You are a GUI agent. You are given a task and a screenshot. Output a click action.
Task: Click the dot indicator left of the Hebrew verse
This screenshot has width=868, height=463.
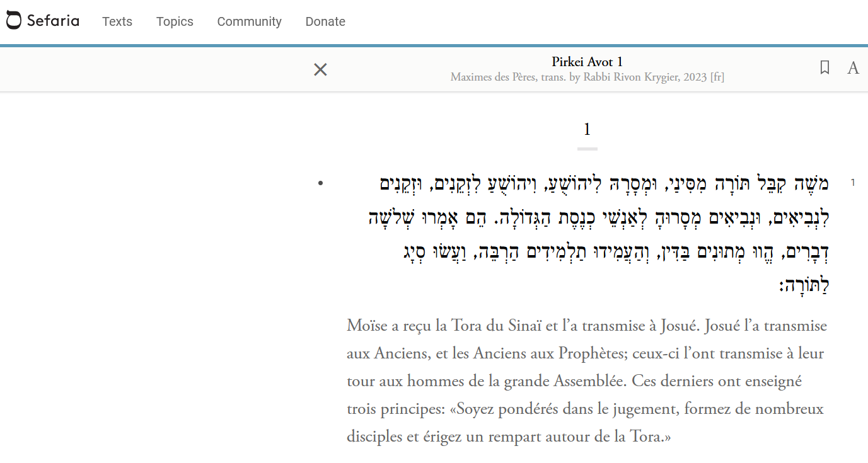[321, 183]
